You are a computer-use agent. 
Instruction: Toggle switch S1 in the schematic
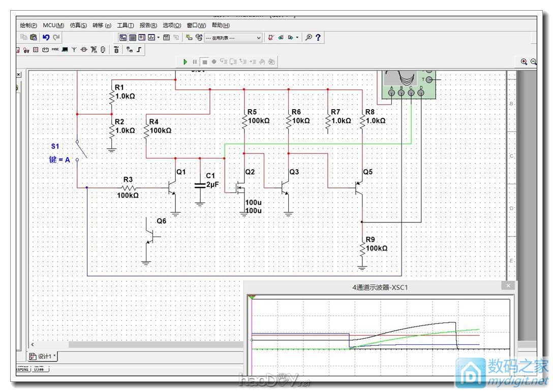(x=81, y=149)
